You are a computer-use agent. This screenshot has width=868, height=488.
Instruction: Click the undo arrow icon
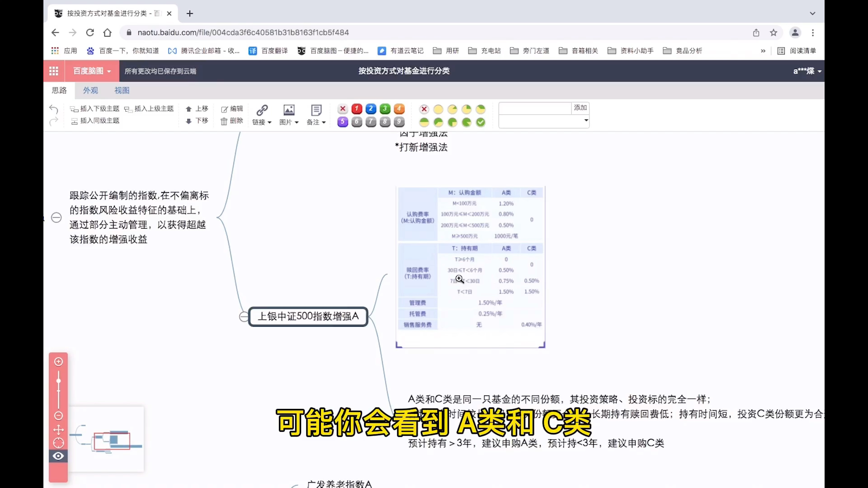[53, 109]
